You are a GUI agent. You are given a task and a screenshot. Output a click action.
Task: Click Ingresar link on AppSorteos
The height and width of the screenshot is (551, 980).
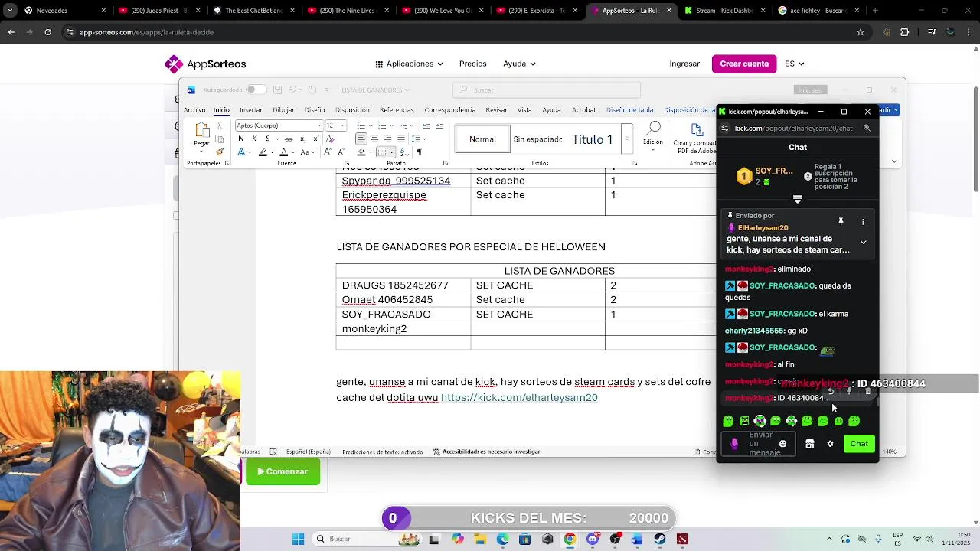(684, 64)
